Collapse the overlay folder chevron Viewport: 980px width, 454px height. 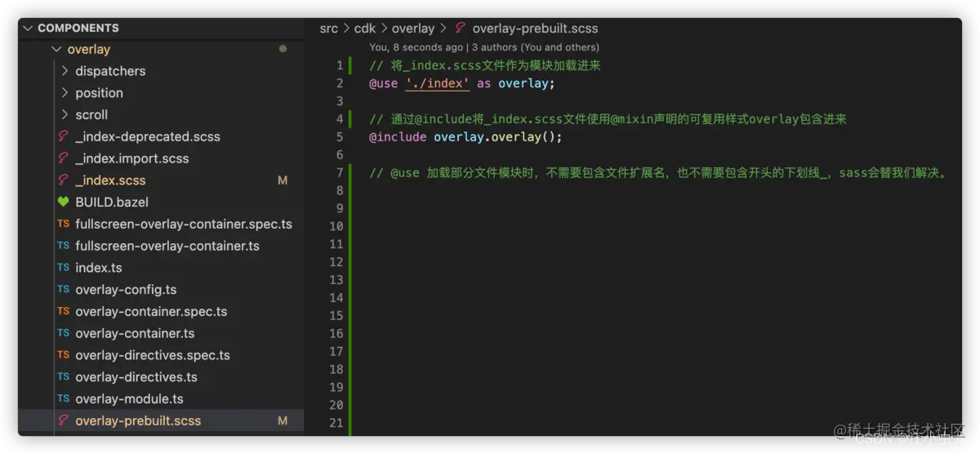[x=56, y=49]
